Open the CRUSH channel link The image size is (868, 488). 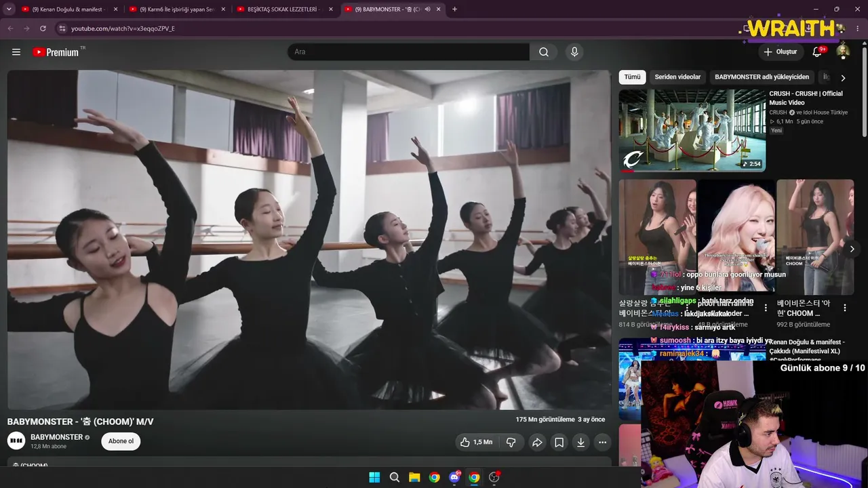click(x=778, y=113)
